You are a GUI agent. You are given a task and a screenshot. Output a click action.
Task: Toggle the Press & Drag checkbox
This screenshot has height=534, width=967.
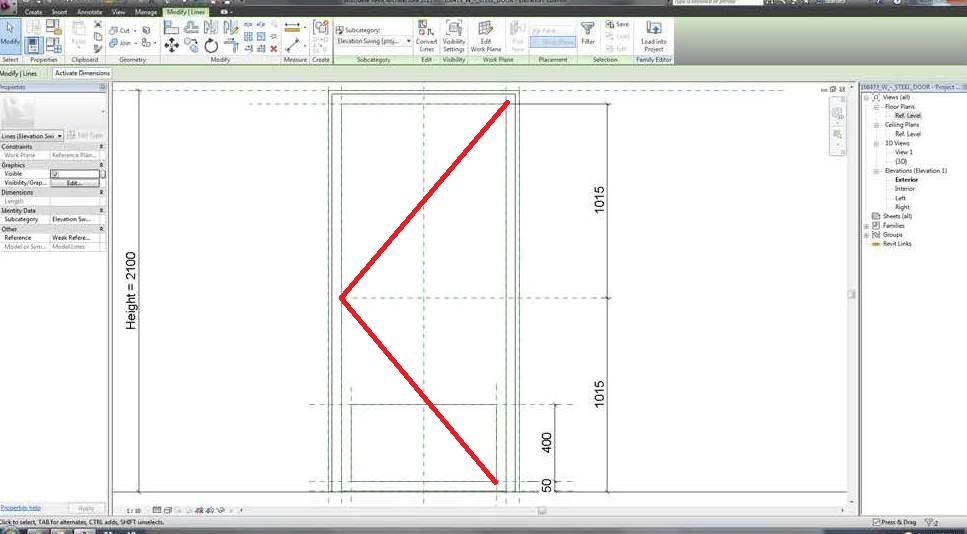click(x=877, y=522)
